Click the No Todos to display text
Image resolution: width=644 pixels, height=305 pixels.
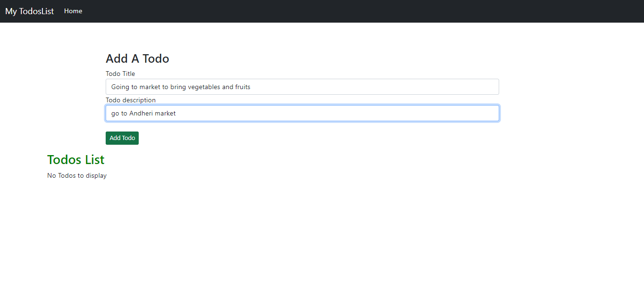coord(77,175)
